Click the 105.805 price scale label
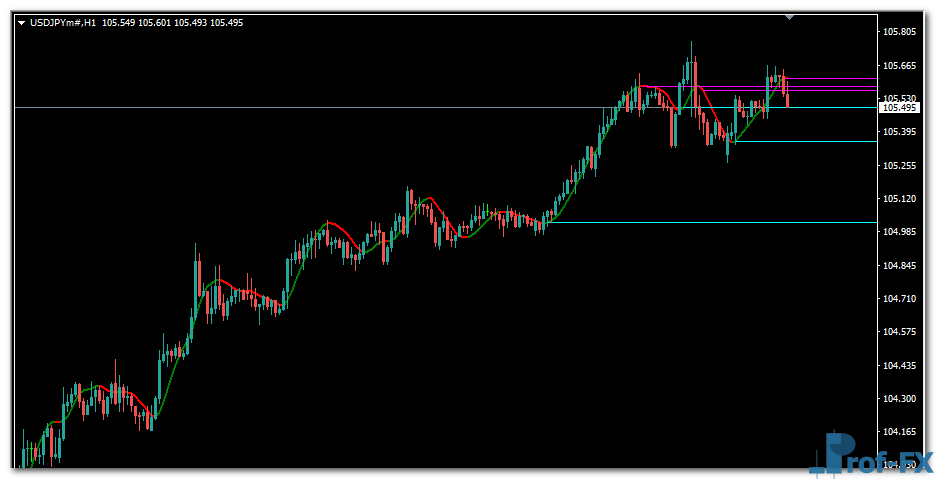This screenshot has height=479, width=936. (x=900, y=32)
